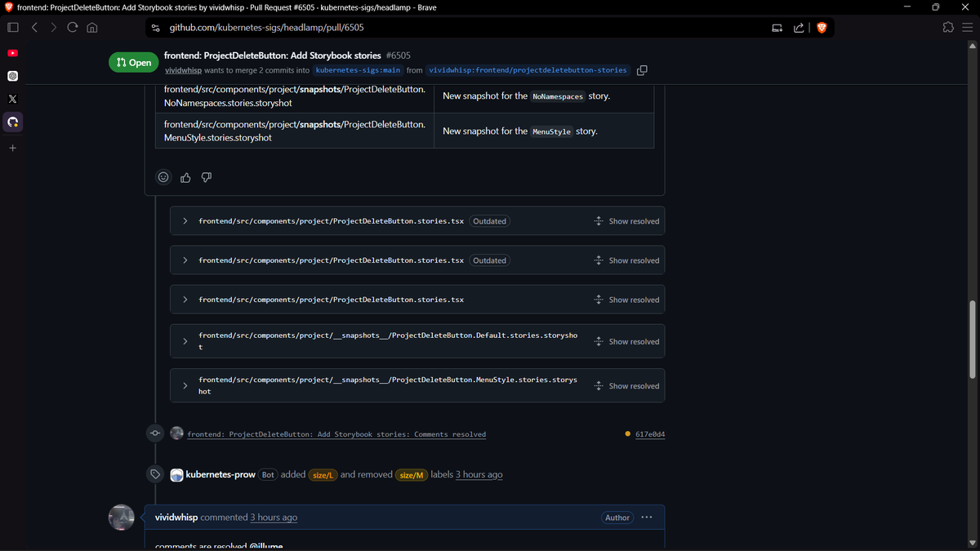Open the 'Comments resolved' commit message link
This screenshot has height=551, width=980.
pyautogui.click(x=336, y=434)
